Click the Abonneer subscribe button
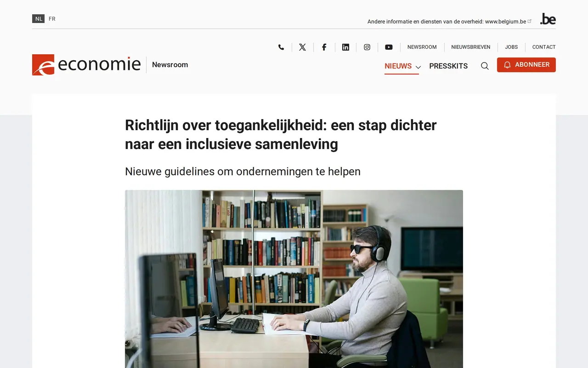Screen dimensions: 588x368 click(x=526, y=65)
